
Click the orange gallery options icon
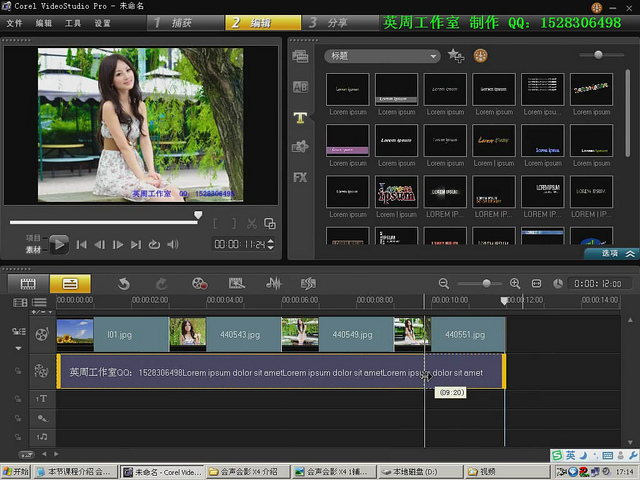pos(480,56)
